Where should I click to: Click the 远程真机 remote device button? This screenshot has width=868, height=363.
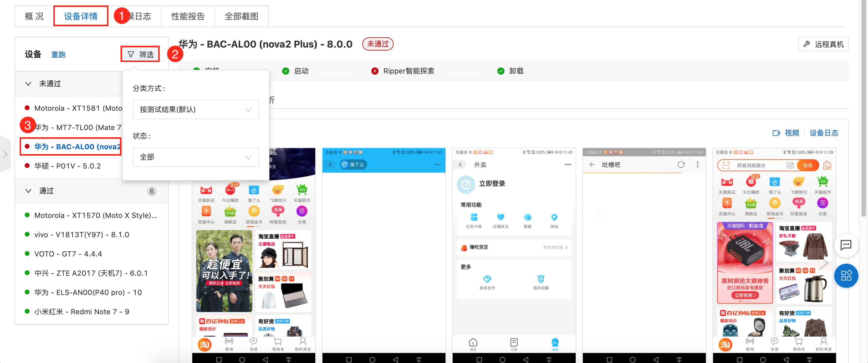tap(823, 44)
